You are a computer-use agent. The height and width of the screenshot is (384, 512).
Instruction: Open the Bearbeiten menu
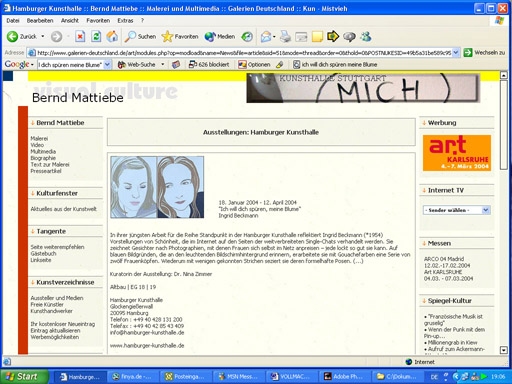point(40,21)
